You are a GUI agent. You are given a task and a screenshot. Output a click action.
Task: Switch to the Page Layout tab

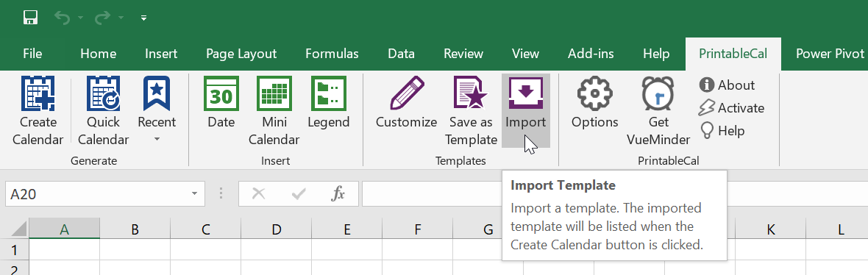point(241,54)
